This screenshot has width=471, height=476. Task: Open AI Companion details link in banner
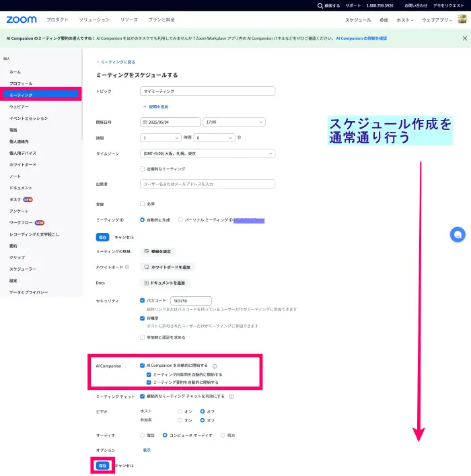tap(361, 38)
